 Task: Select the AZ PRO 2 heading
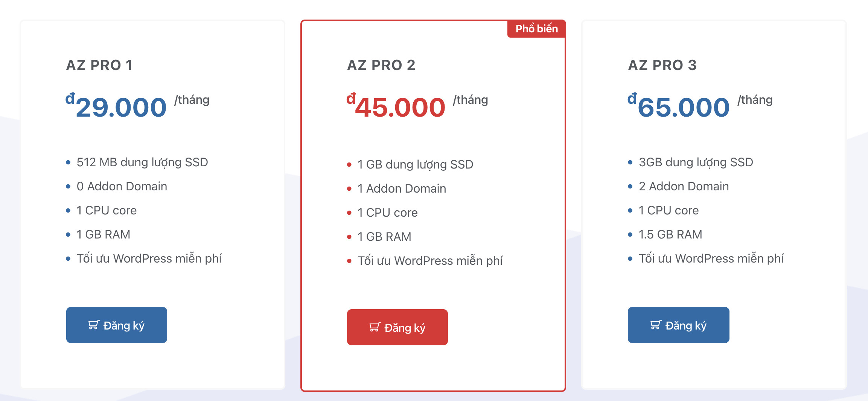pos(381,65)
